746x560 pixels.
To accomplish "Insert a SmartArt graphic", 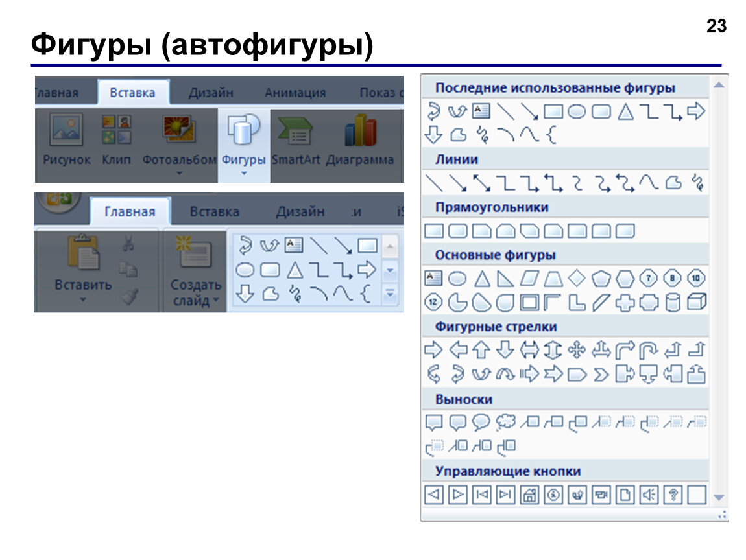I will [x=295, y=140].
